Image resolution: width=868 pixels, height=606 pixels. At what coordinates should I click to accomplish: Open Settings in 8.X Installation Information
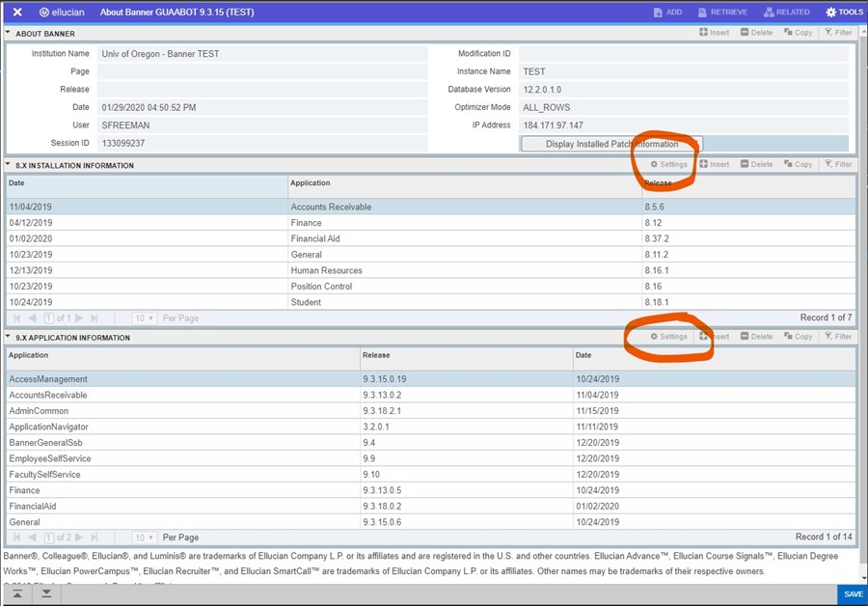[x=668, y=164]
